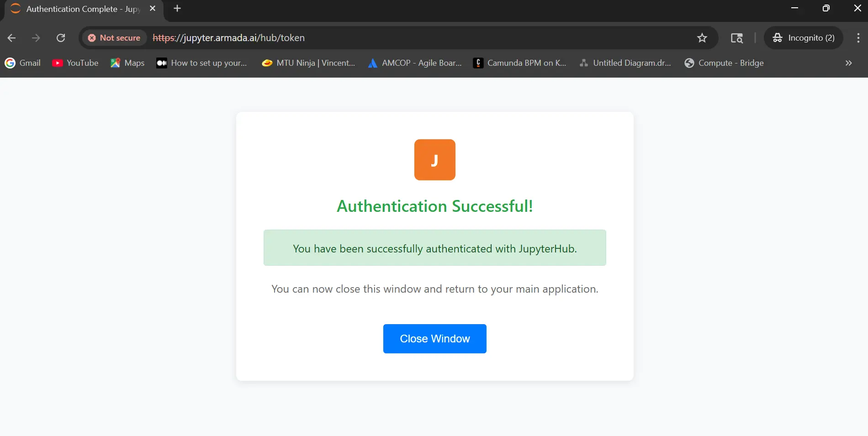Click the orange J JupyterHub logo

[x=434, y=160]
